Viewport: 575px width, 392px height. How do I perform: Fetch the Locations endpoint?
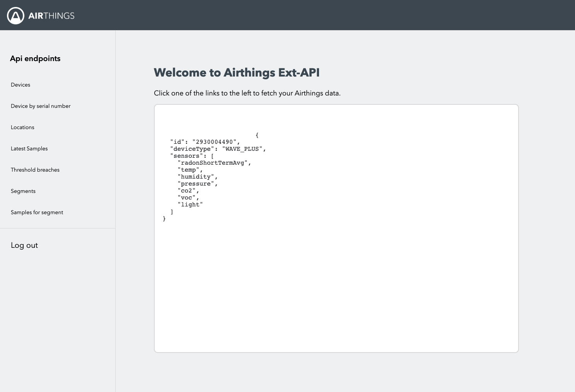click(x=22, y=127)
